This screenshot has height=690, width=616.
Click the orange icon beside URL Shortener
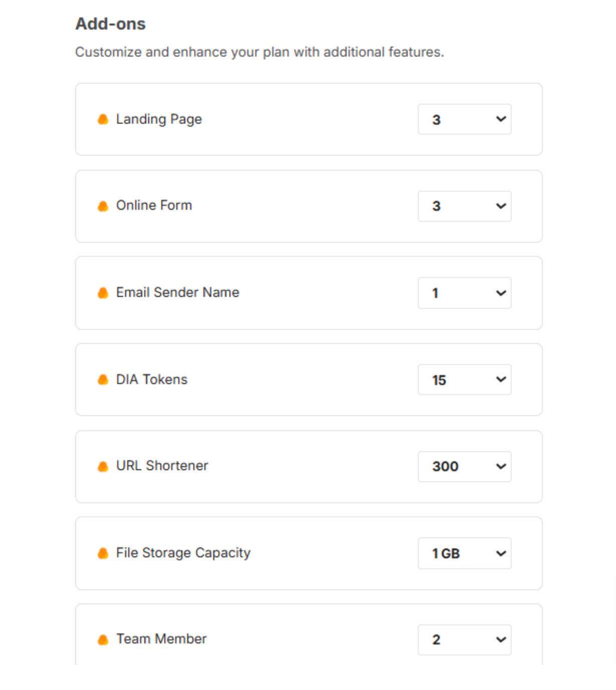pyautogui.click(x=103, y=467)
